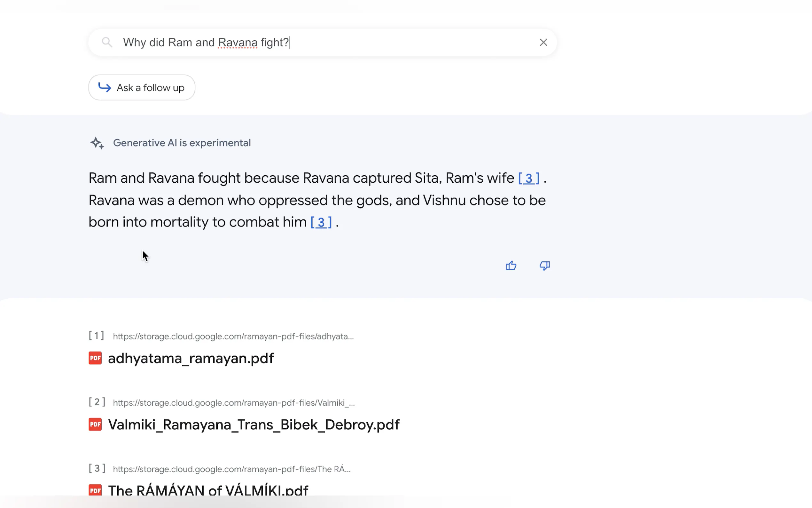Viewport: 812px width, 508px height.
Task: Clear the search query with X
Action: [543, 42]
